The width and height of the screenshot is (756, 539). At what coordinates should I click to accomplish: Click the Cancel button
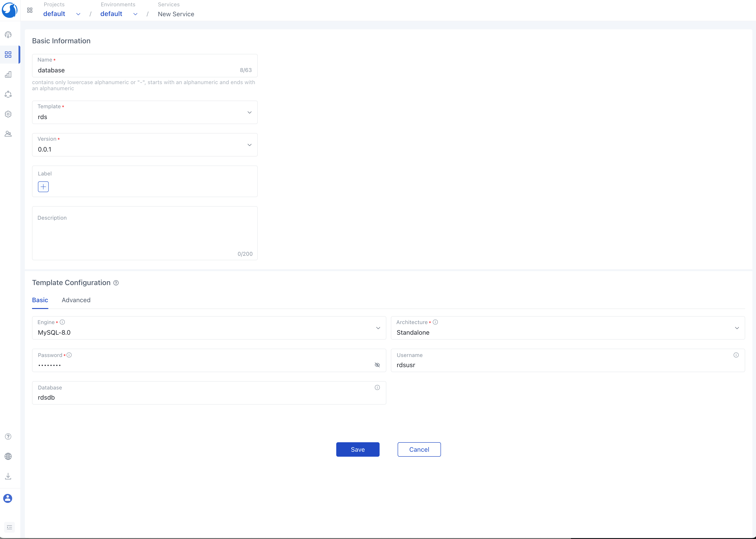419,449
